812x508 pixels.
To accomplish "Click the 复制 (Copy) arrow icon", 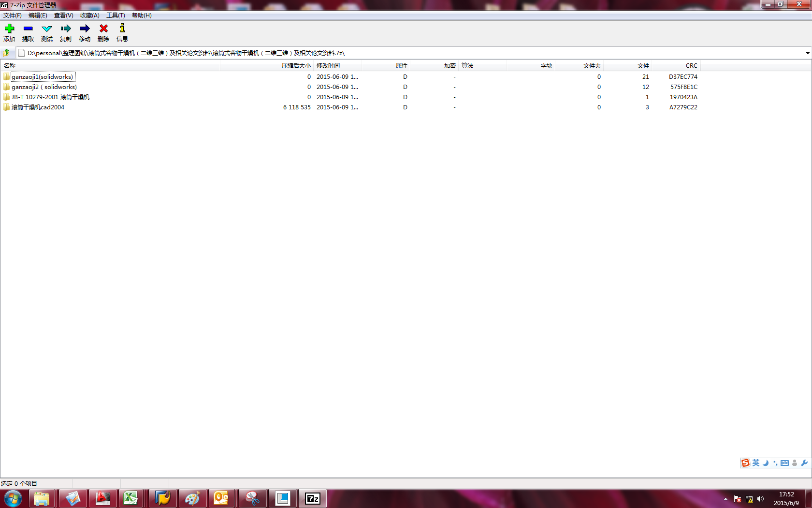I will pyautogui.click(x=66, y=29).
